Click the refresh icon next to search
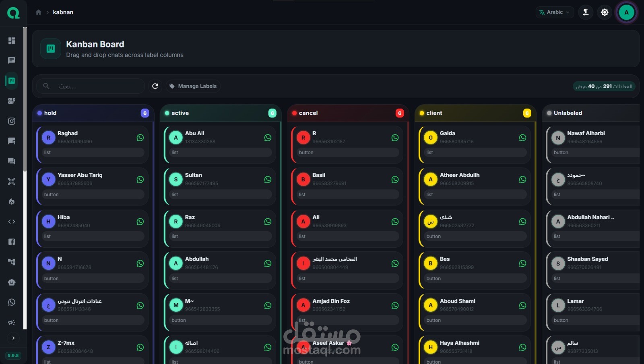Screen dimensions: 644x364 click(x=155, y=86)
